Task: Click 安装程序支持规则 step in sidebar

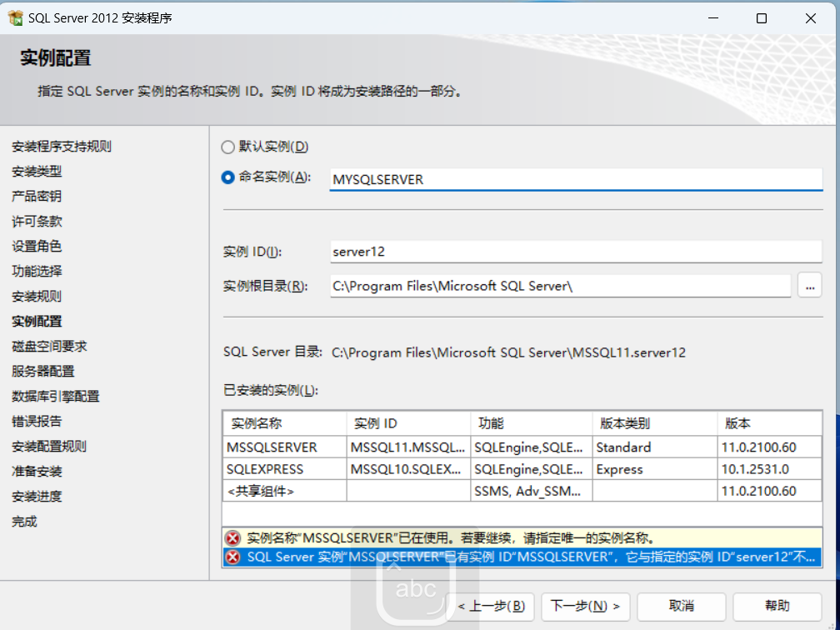Action: click(x=62, y=147)
